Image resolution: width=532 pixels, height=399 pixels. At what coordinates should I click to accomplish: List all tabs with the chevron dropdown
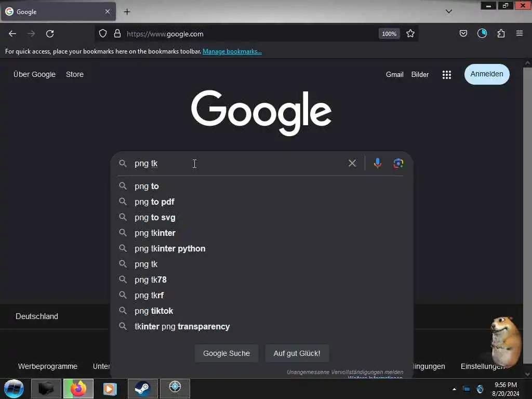pos(449,11)
